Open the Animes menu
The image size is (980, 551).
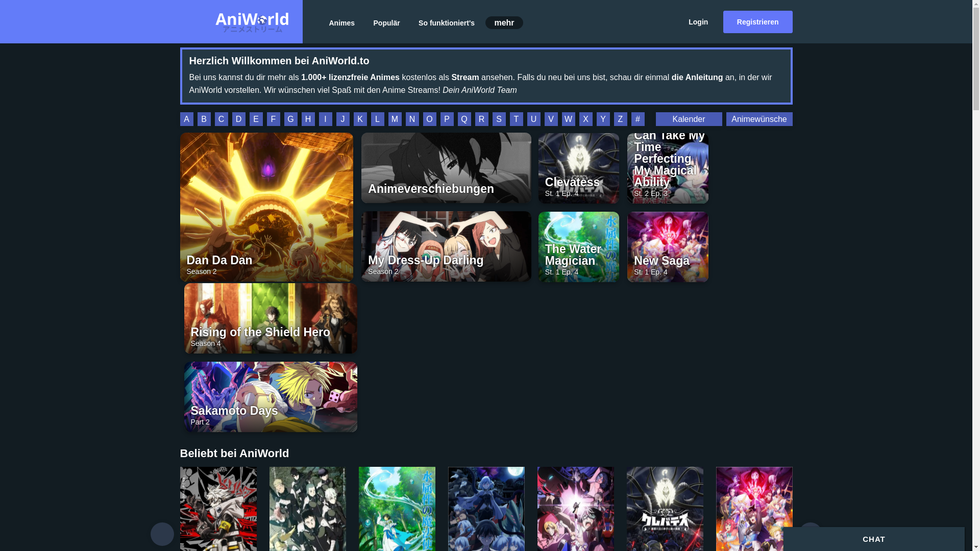pos(341,23)
